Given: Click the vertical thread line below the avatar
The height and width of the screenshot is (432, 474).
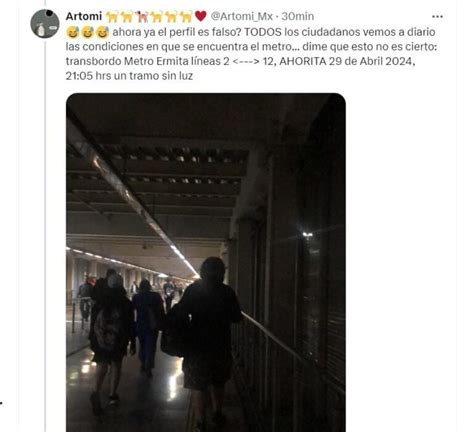Looking at the screenshot, I should tap(45, 235).
